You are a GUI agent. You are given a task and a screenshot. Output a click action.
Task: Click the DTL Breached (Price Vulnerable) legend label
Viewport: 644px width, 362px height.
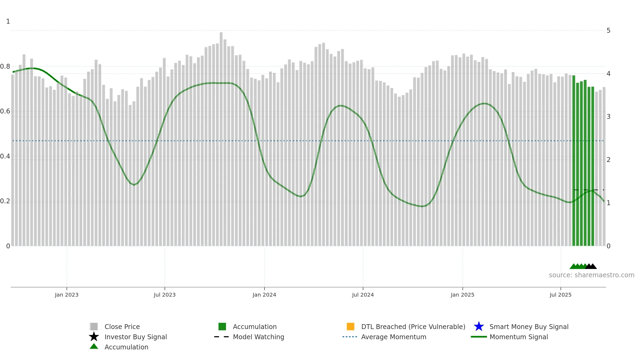tap(413, 327)
